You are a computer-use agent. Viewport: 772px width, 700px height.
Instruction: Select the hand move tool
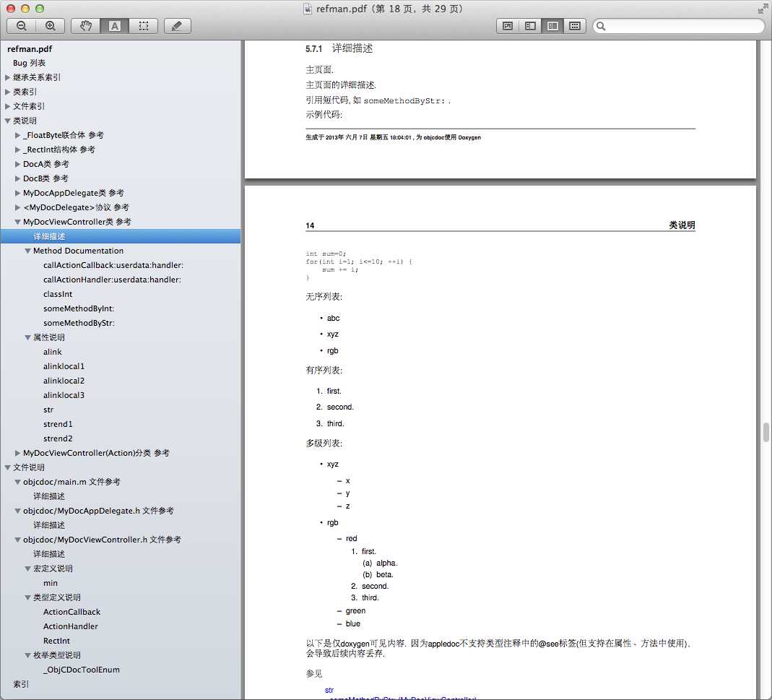(86, 26)
